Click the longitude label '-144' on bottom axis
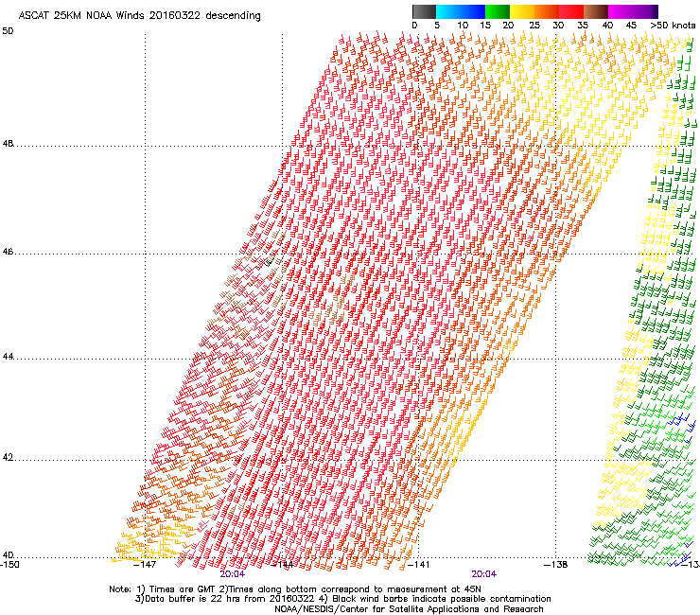The height and width of the screenshot is (615, 700). (x=282, y=565)
